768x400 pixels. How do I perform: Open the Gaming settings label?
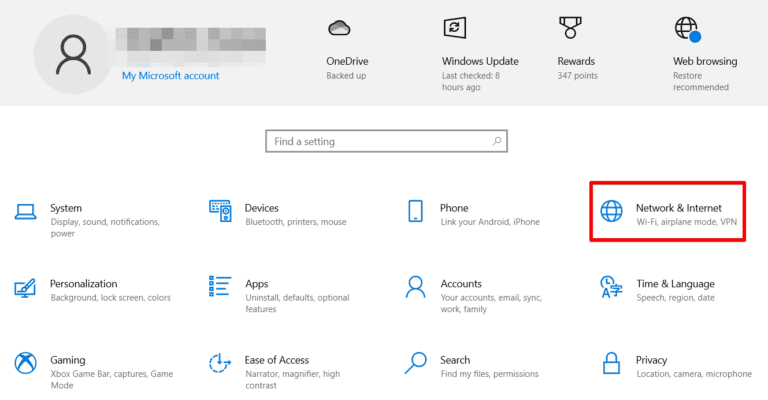click(x=68, y=360)
